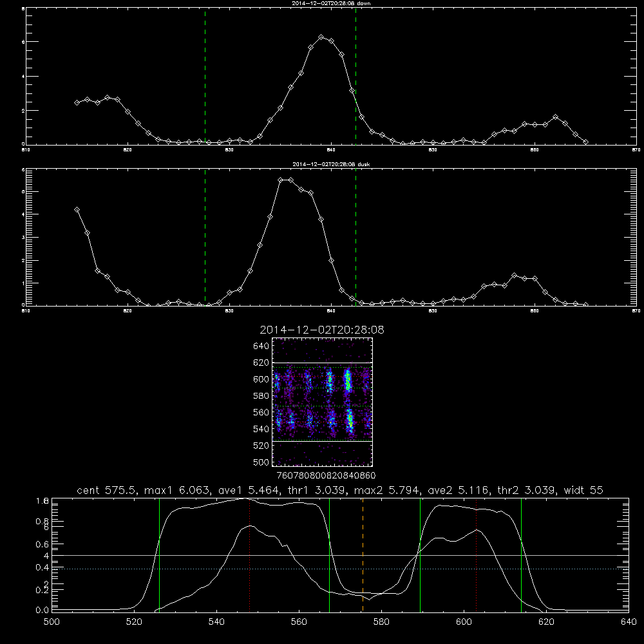The image size is (644, 644).
Task: Click the 0.0 label on the bottom plot y-axis
Action: point(42,610)
